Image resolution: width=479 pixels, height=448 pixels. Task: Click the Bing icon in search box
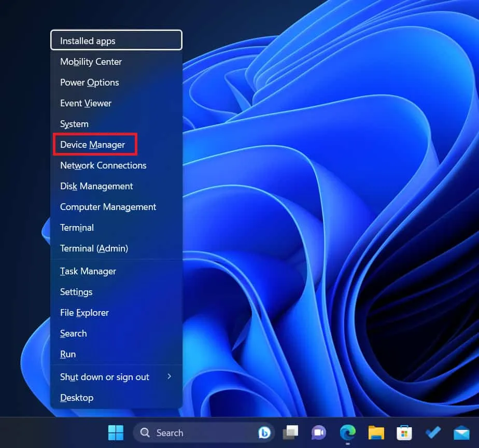pyautogui.click(x=264, y=433)
